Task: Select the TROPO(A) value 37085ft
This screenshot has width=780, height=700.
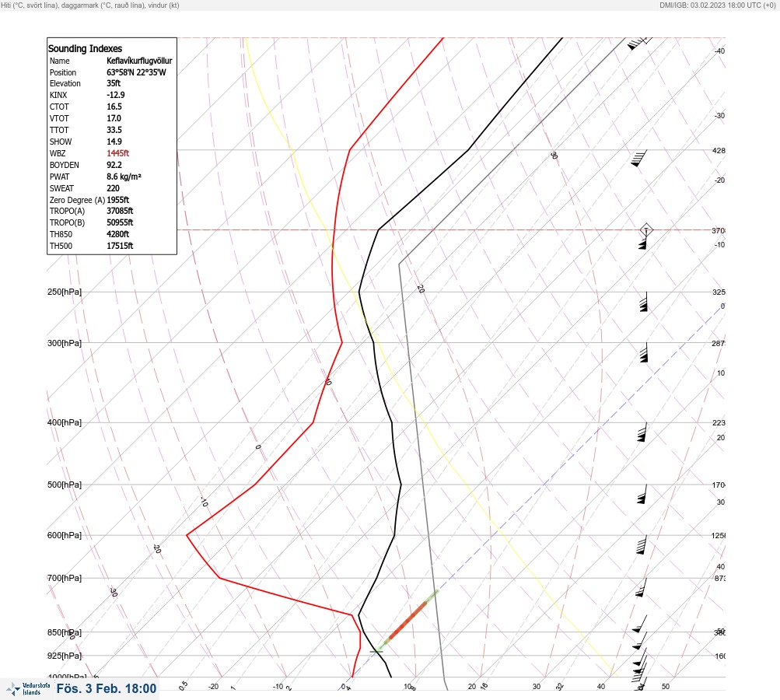Action: [x=120, y=211]
